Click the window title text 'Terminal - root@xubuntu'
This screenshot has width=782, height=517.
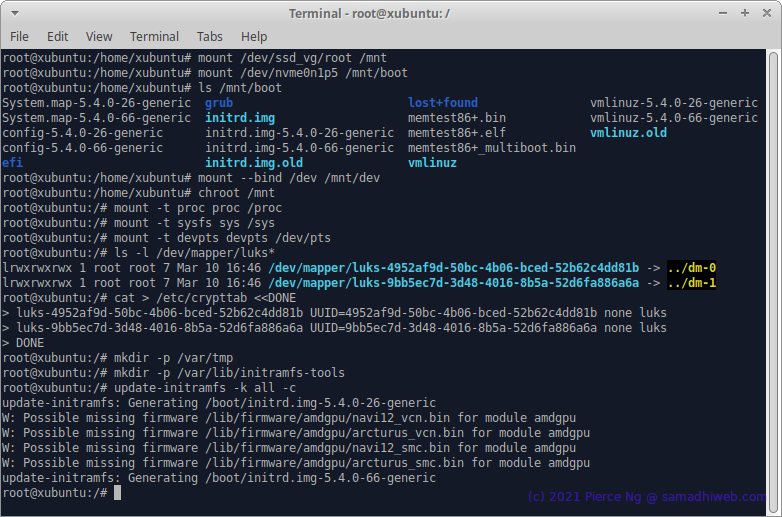[x=369, y=13]
